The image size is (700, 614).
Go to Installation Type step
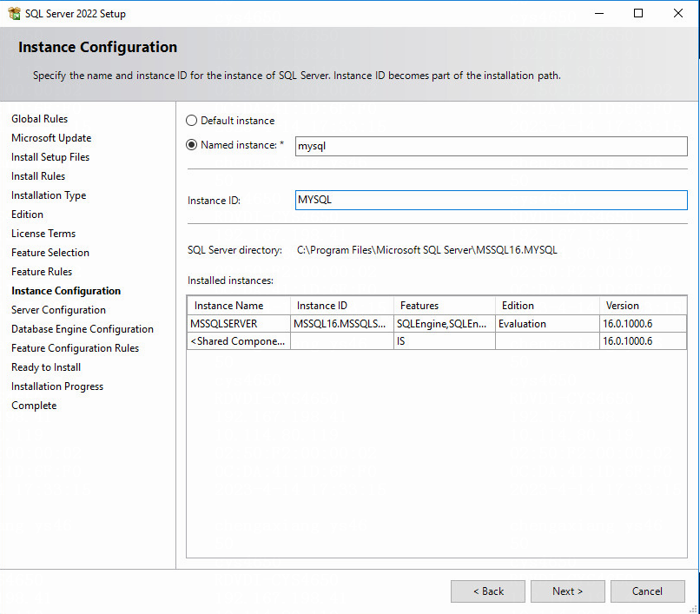49,195
